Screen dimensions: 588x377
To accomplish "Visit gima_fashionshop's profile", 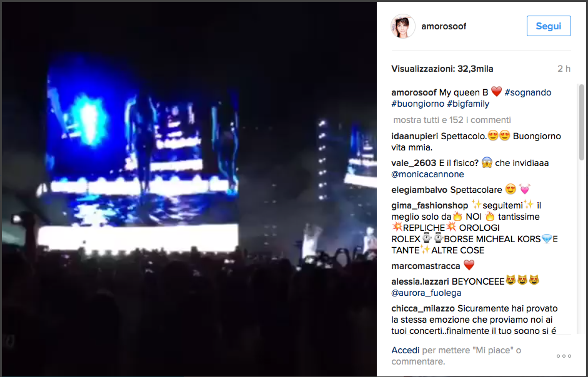I will [430, 206].
